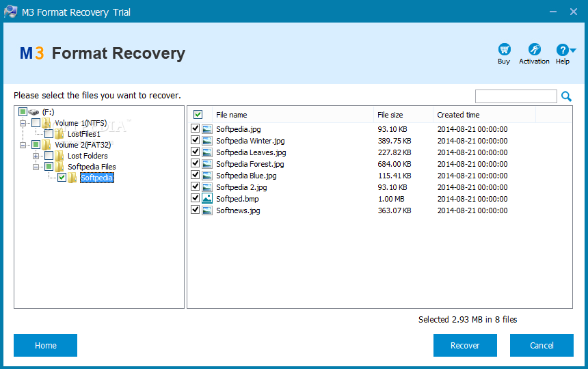
Task: Click the bitmap icon of Softped.bmp
Action: [207, 199]
